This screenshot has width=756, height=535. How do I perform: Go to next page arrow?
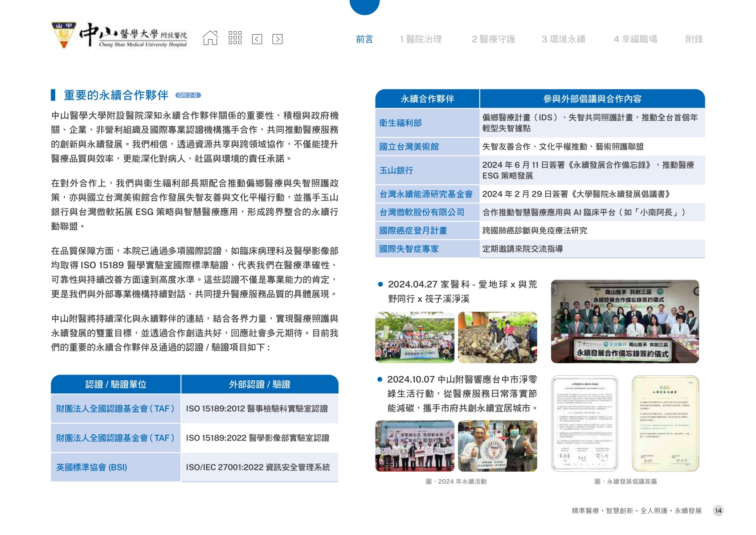277,39
